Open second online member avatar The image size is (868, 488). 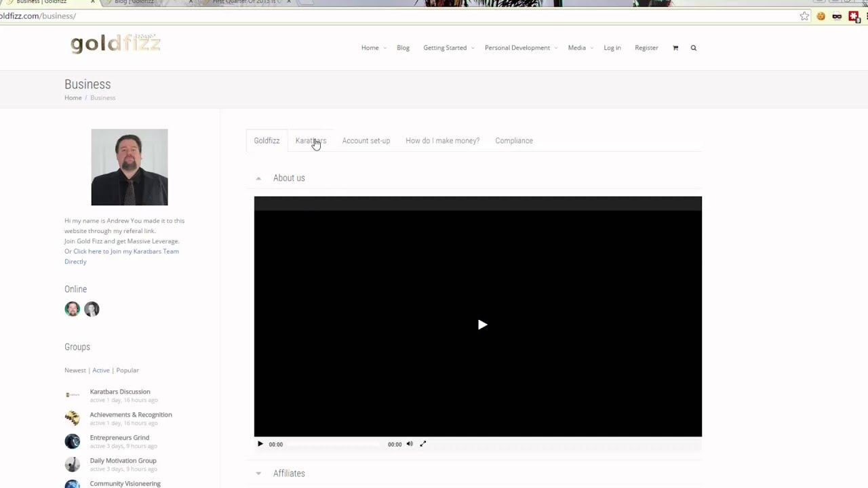point(92,309)
